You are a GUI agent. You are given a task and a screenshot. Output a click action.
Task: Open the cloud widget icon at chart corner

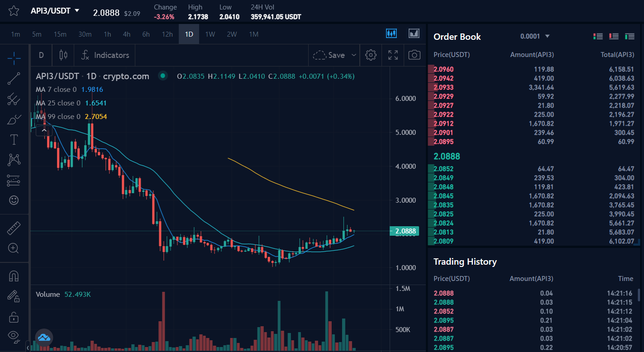coord(44,337)
